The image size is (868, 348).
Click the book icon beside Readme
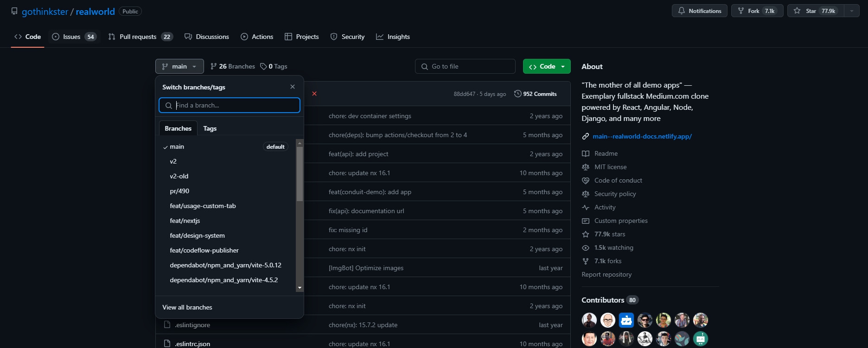coord(586,153)
